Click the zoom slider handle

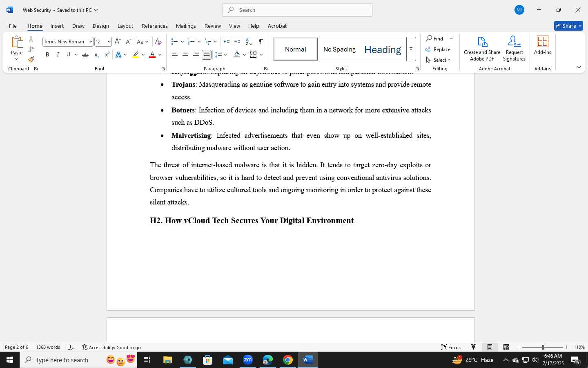[x=543, y=347]
